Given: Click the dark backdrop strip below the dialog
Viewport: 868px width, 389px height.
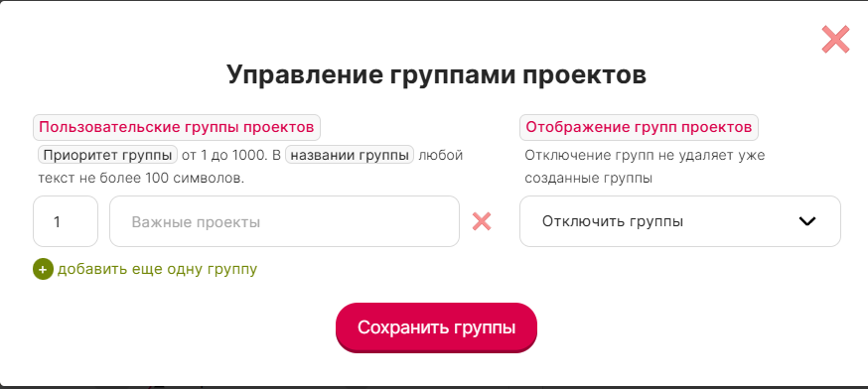Looking at the screenshot, I should (x=434, y=387).
